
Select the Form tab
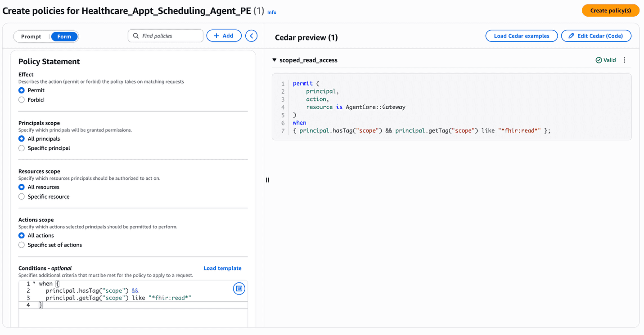click(63, 36)
